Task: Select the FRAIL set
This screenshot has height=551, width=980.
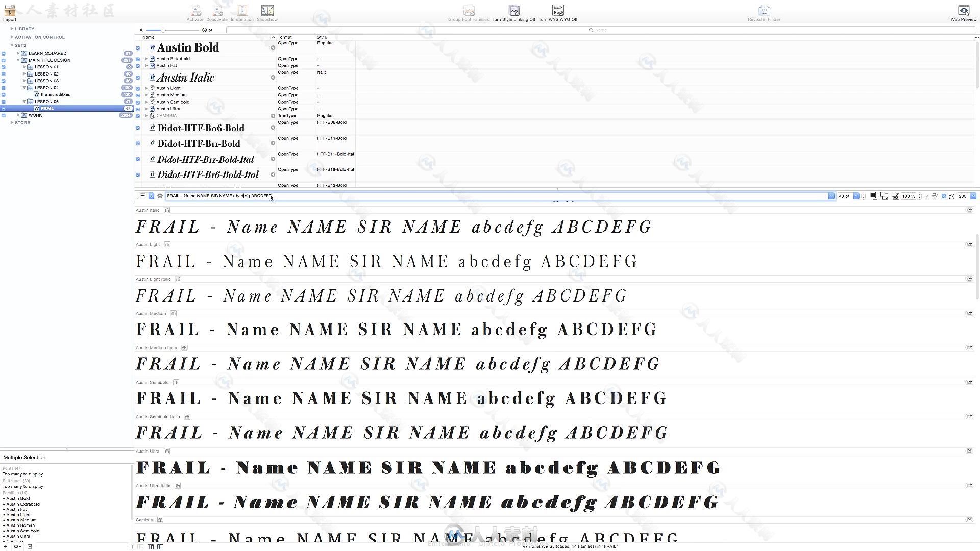Action: [47, 109]
